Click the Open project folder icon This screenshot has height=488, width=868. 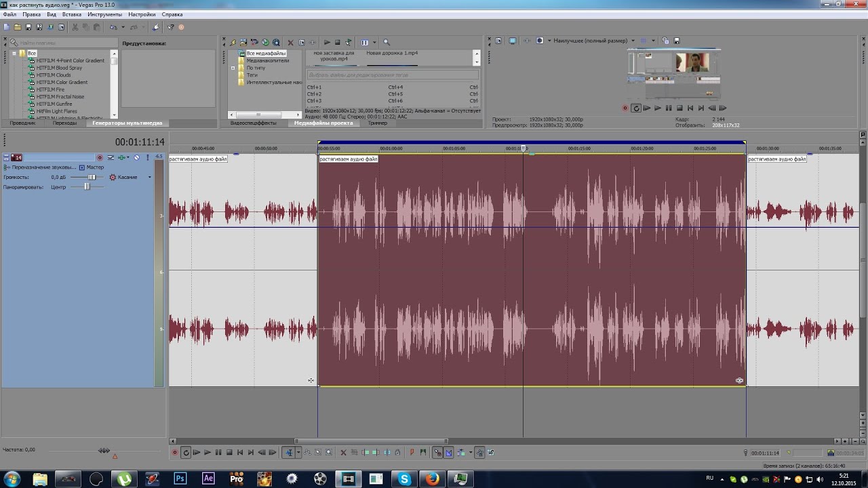(17, 27)
